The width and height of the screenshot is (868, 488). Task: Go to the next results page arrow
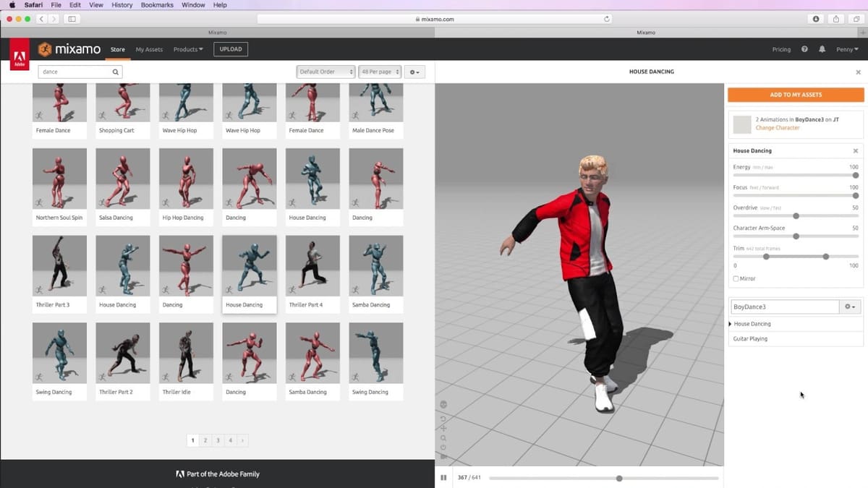point(242,440)
